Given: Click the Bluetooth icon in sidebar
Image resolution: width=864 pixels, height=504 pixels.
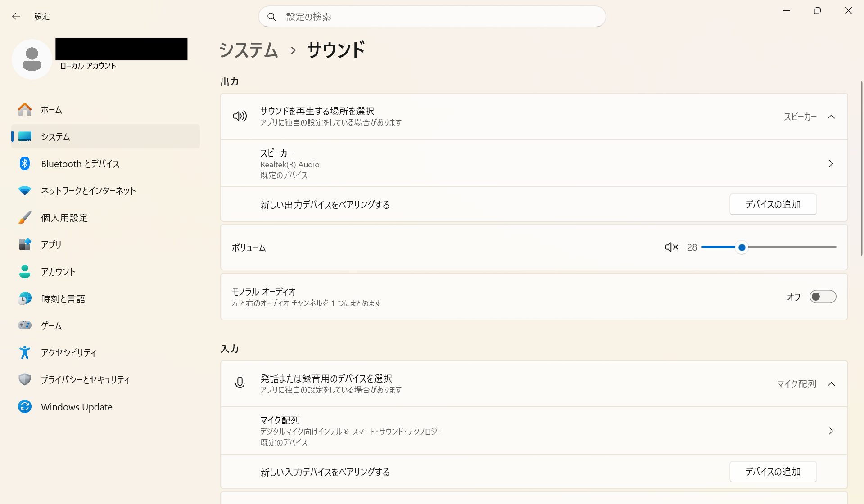Looking at the screenshot, I should 25,164.
